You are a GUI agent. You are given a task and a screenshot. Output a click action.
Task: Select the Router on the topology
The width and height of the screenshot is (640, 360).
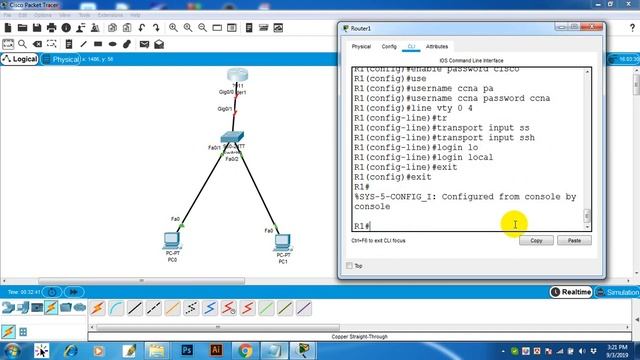(238, 75)
